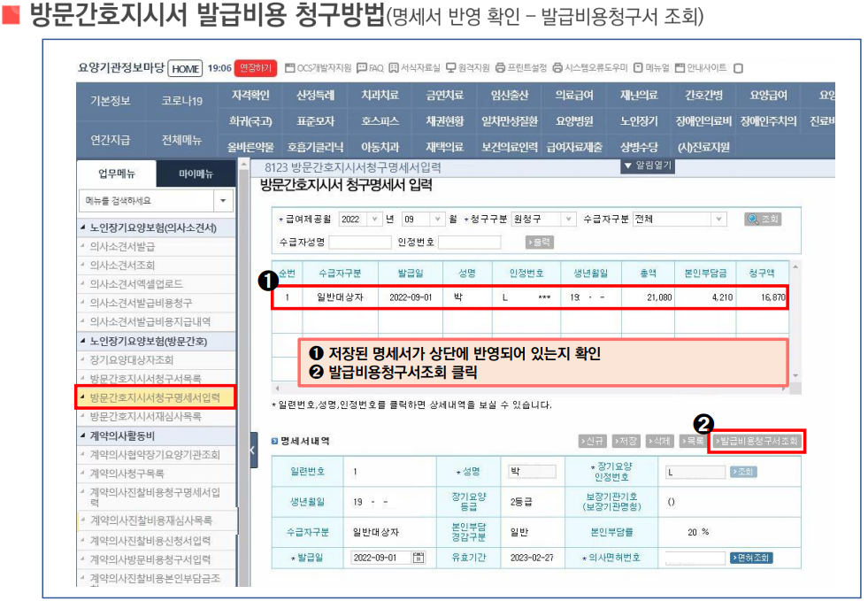Open 의사소견서발급비용청구 in the sidebar
This screenshot has width=868, height=601.
[x=142, y=303]
